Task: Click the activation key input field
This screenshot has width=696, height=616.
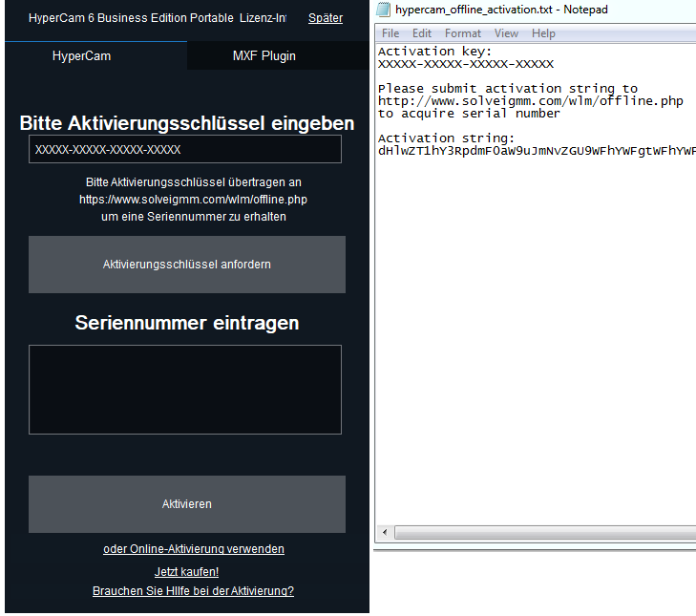Action: pyautogui.click(x=185, y=149)
